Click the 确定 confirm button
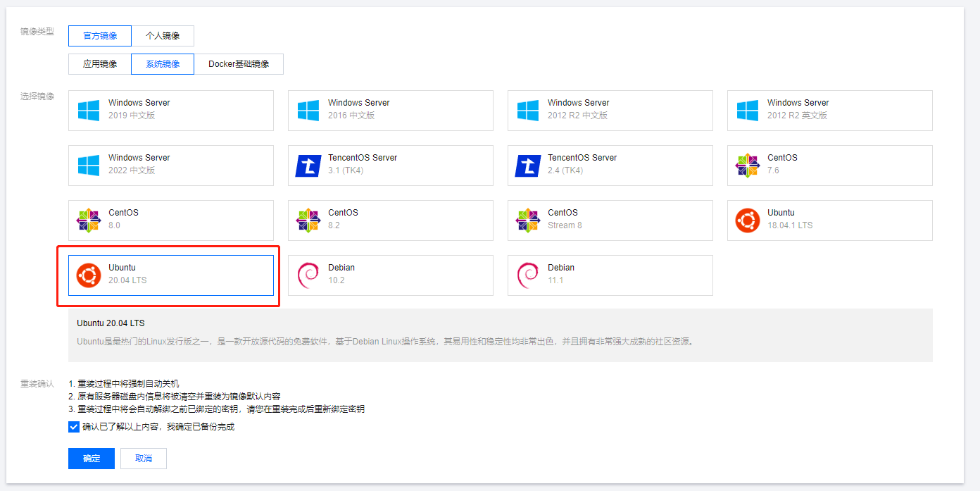The image size is (980, 491). click(91, 458)
